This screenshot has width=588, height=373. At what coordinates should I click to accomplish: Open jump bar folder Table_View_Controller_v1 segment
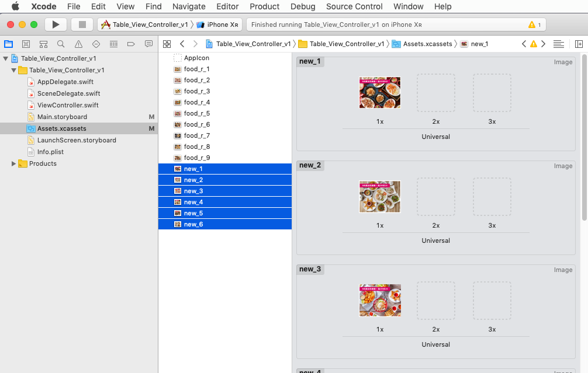(x=341, y=44)
